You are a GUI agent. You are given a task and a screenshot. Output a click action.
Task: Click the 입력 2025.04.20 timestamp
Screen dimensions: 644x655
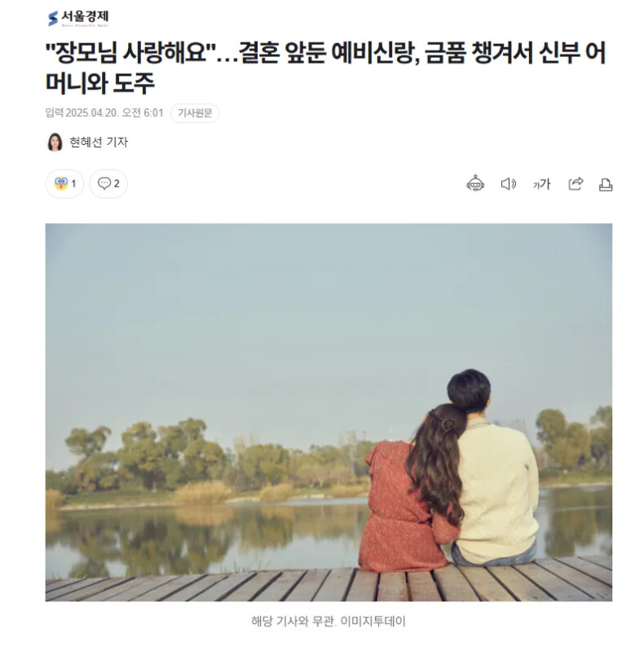point(104,112)
